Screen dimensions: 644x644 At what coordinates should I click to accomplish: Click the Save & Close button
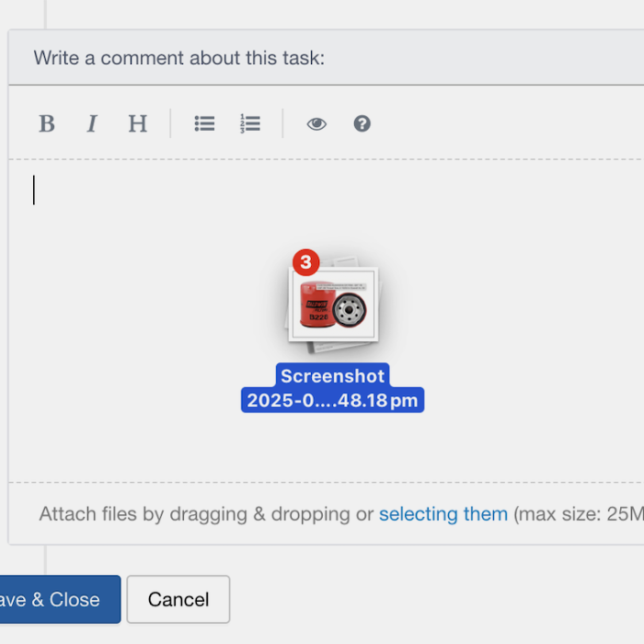60,599
